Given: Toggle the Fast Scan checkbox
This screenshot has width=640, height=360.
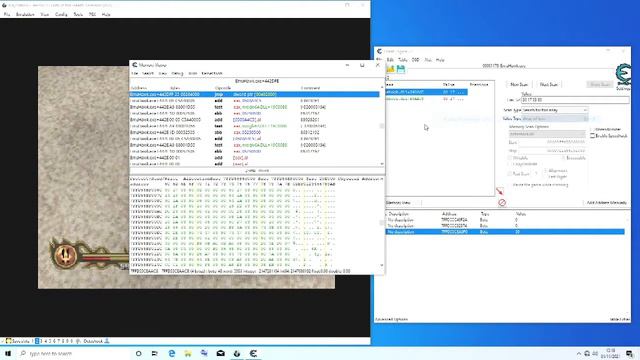Looking at the screenshot, I should coord(510,173).
